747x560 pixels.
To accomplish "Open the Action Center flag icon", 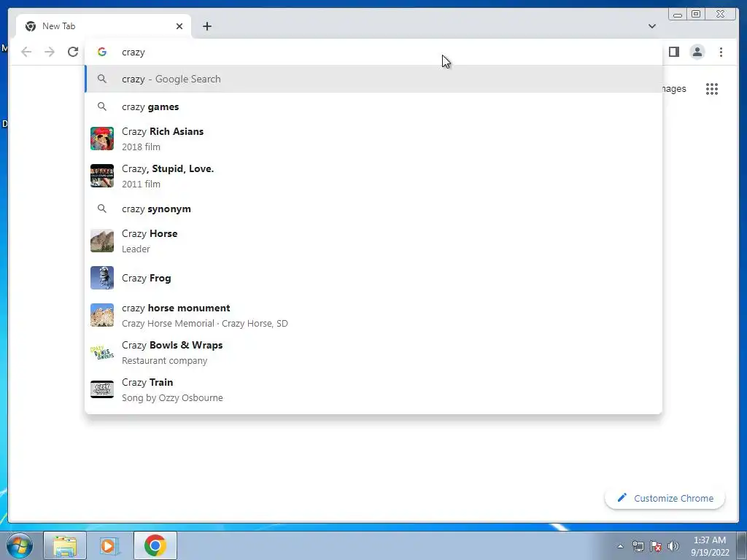I will [x=656, y=546].
